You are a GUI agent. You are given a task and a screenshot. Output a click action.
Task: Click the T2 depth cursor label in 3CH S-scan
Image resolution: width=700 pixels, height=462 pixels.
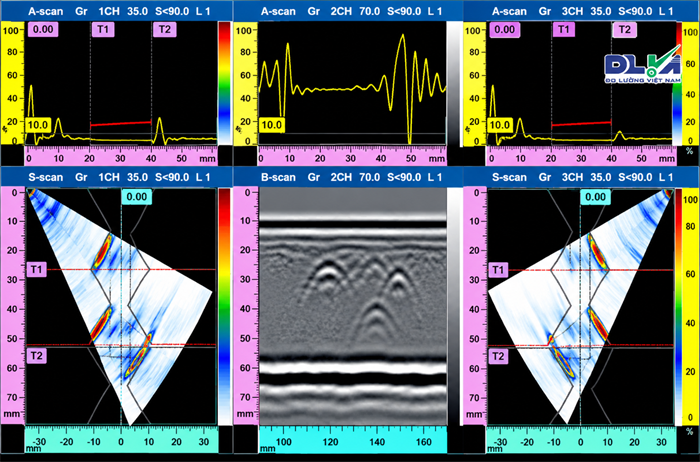tap(498, 356)
